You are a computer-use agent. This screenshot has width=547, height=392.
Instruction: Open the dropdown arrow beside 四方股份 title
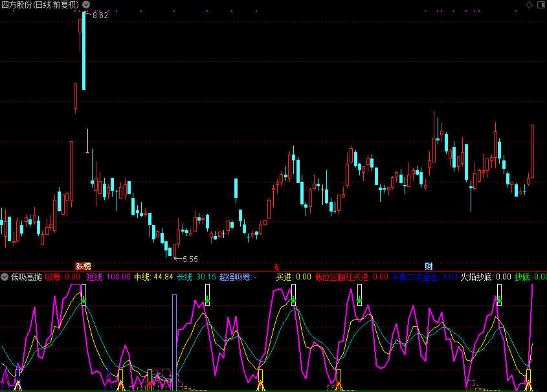click(x=85, y=5)
